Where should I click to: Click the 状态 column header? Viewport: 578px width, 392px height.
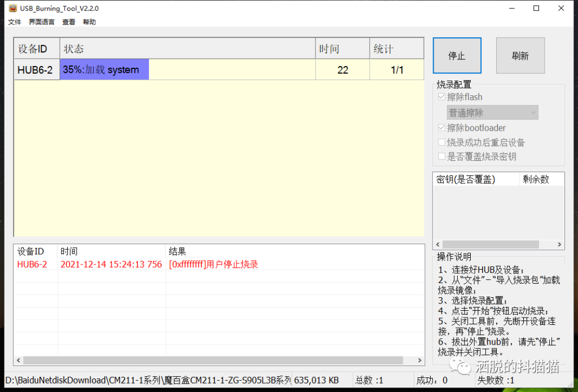click(x=187, y=49)
